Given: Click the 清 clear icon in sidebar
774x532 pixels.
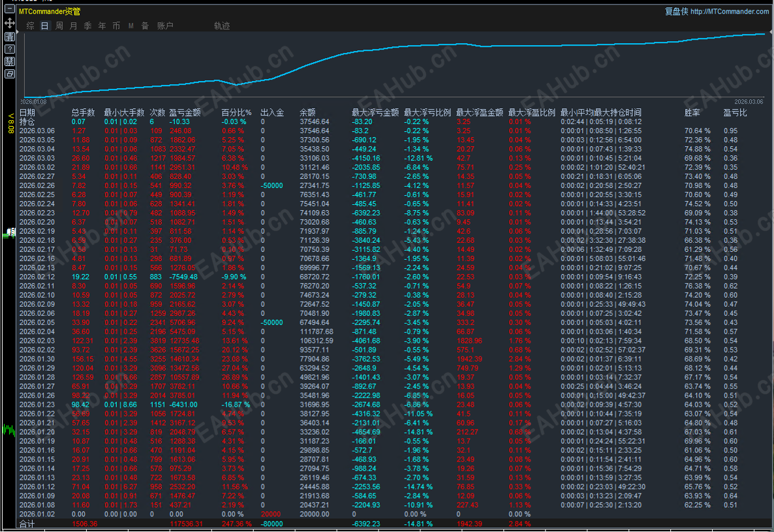Looking at the screenshot, I should pyautogui.click(x=10, y=36).
